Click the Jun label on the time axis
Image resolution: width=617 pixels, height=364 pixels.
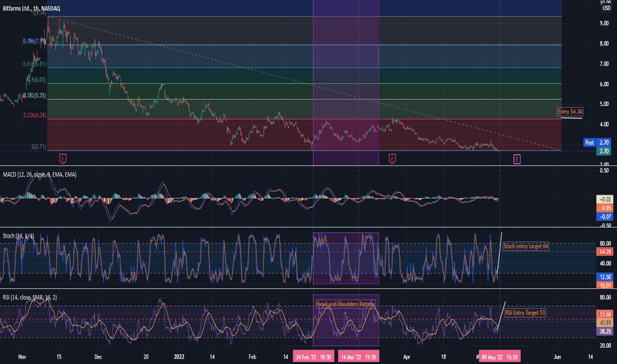[x=557, y=357]
